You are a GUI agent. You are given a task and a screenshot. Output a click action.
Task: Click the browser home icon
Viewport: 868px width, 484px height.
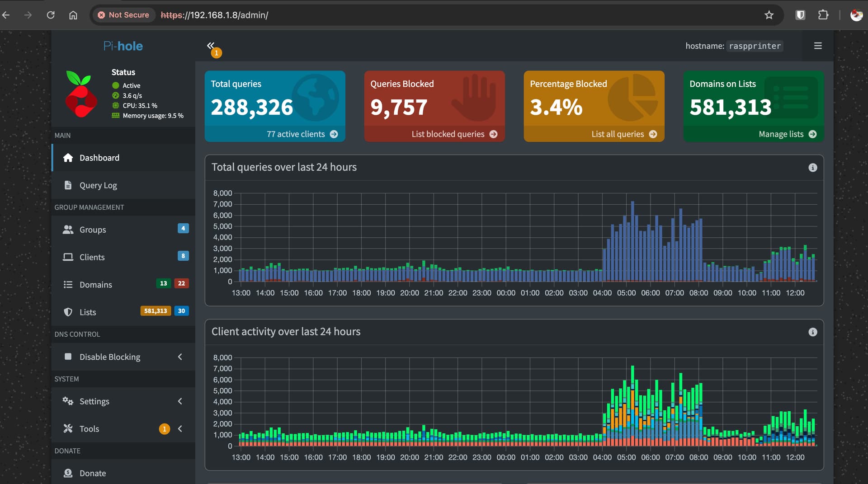point(73,15)
